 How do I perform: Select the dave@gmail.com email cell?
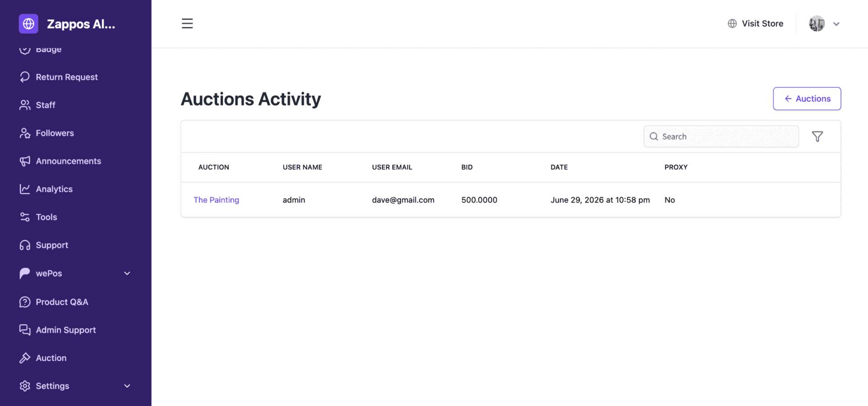403,200
